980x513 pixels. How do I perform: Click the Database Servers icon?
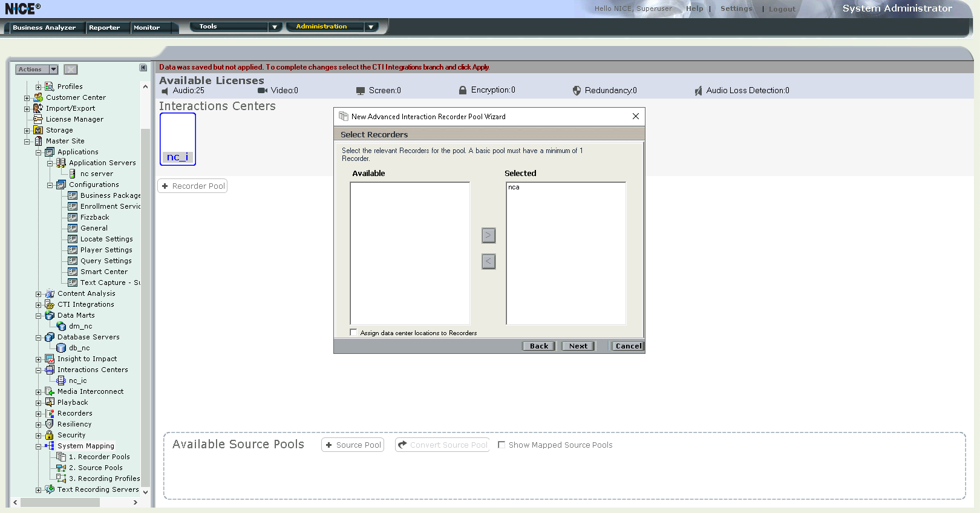click(x=50, y=337)
